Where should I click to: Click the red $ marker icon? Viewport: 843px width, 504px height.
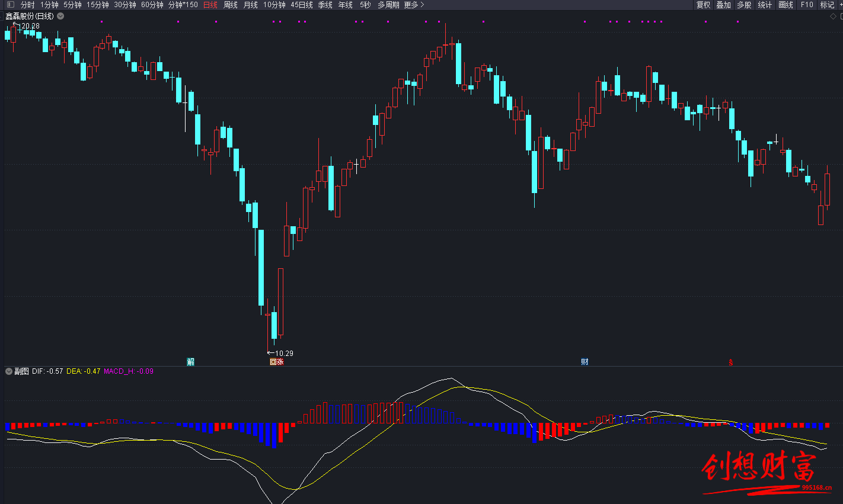(731, 362)
